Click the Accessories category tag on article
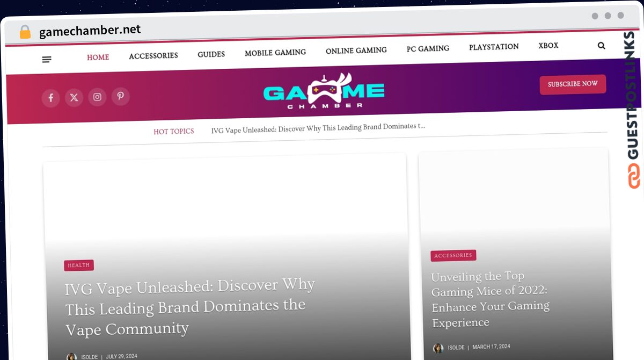The height and width of the screenshot is (360, 644). pyautogui.click(x=453, y=256)
